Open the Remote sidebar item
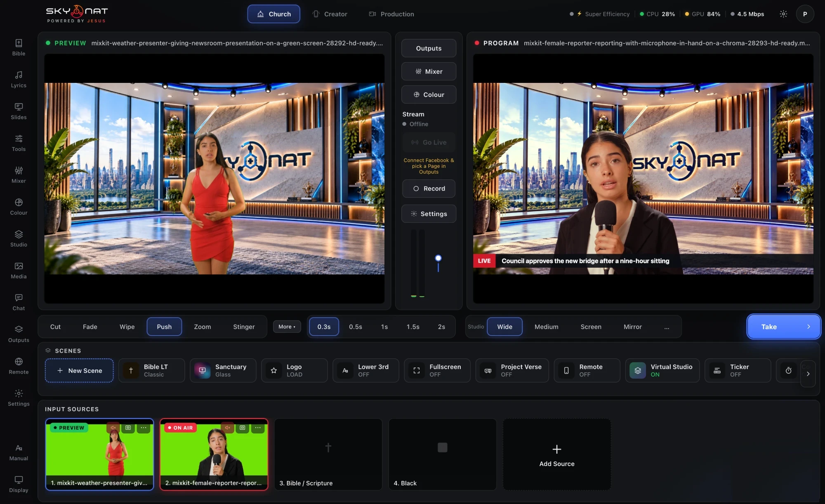 point(19,365)
